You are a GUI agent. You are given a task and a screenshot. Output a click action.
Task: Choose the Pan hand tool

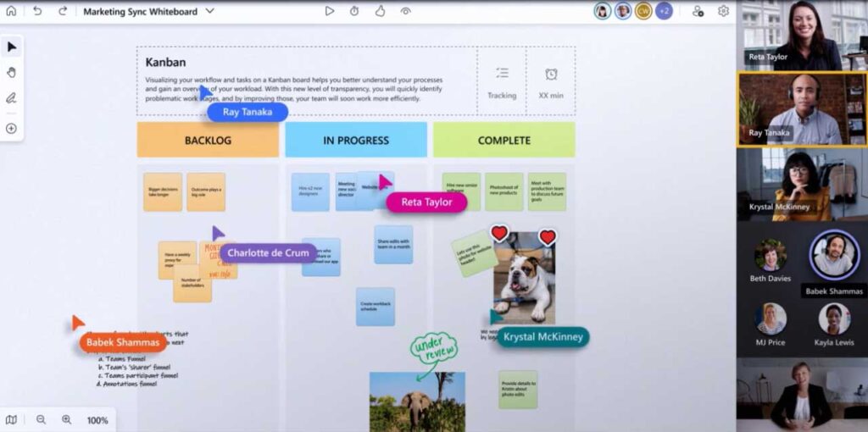[12, 73]
